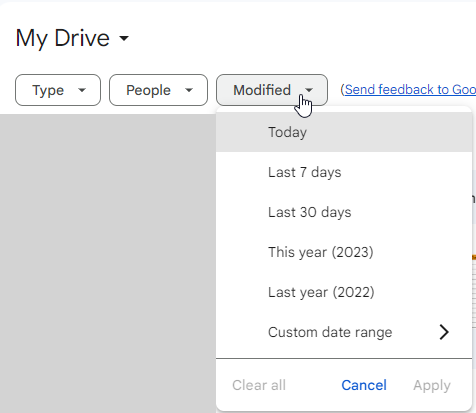Image resolution: width=476 pixels, height=413 pixels.
Task: Filter by Last year (2022)
Action: pos(344,292)
